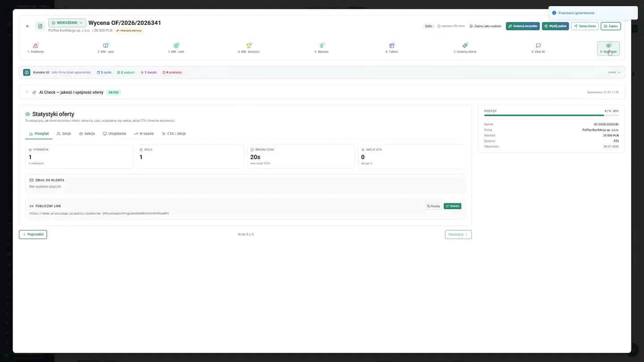Click the 'Warsztat startowy' tag
Image resolution: width=644 pixels, height=362 pixels.
[129, 31]
